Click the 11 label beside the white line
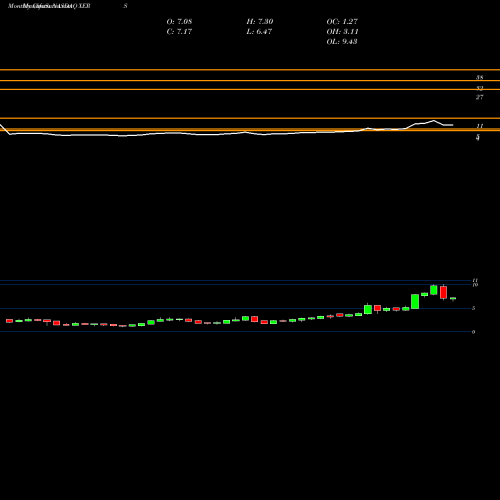This screenshot has width=500, height=500. [480, 126]
